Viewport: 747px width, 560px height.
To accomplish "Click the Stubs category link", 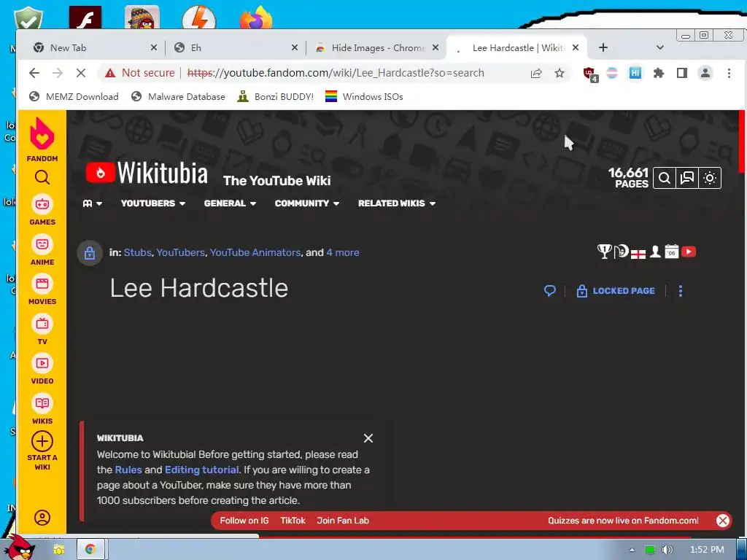I will pyautogui.click(x=137, y=252).
